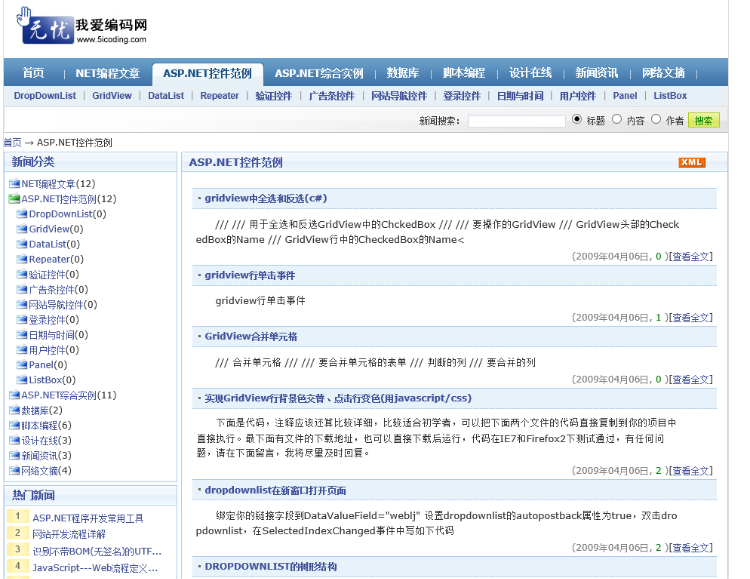The width and height of the screenshot is (750, 579).
Task: Open the ASP.NET控件范例 nav tab
Action: [207, 73]
